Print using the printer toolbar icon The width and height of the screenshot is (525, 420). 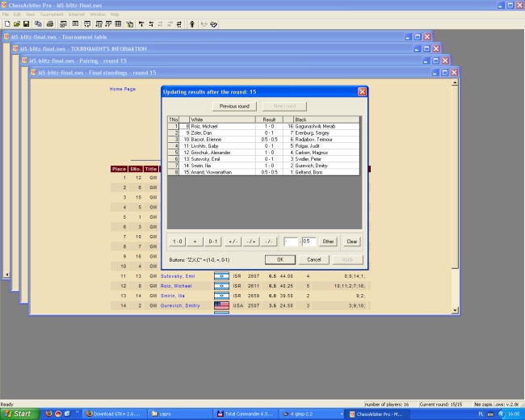tap(50, 24)
